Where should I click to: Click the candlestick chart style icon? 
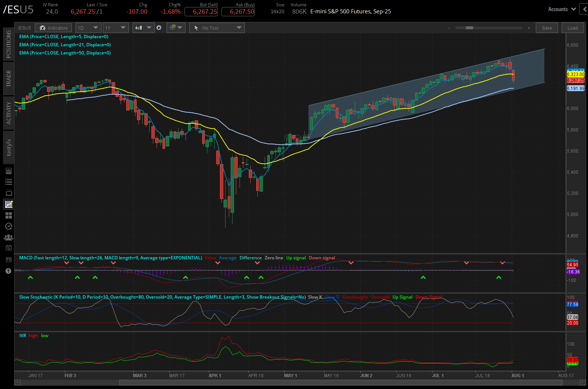click(139, 28)
